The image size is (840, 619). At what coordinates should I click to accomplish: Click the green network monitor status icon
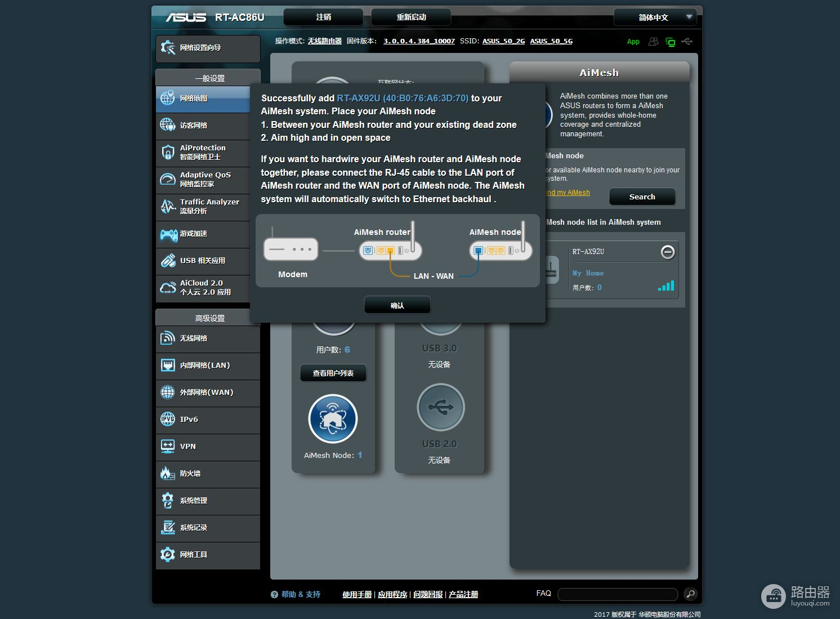tap(670, 42)
